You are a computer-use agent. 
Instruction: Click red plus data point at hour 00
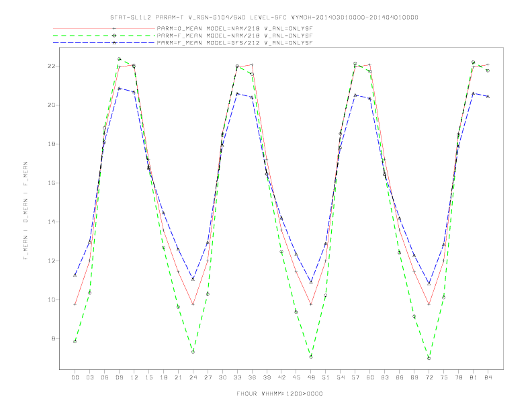click(x=75, y=304)
